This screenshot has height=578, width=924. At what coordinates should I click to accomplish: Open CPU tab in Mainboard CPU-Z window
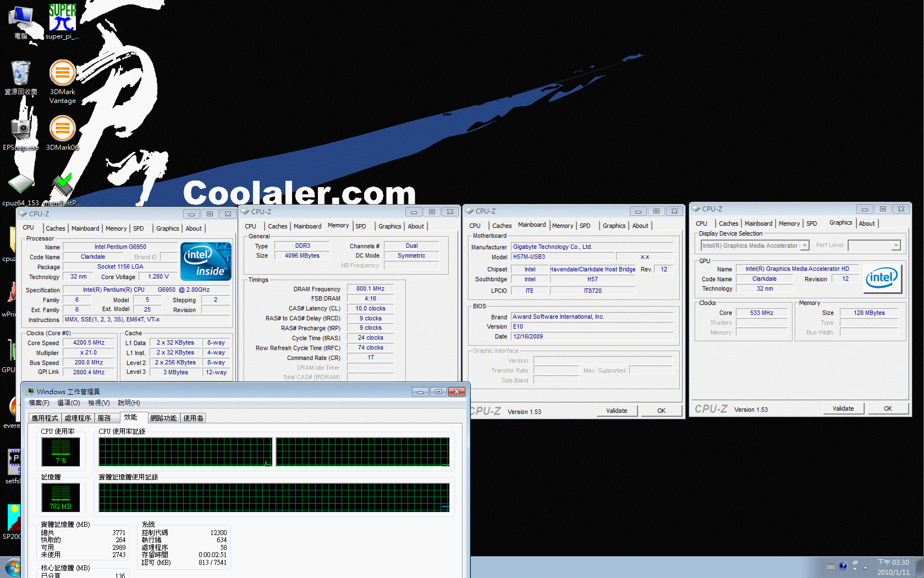click(475, 226)
